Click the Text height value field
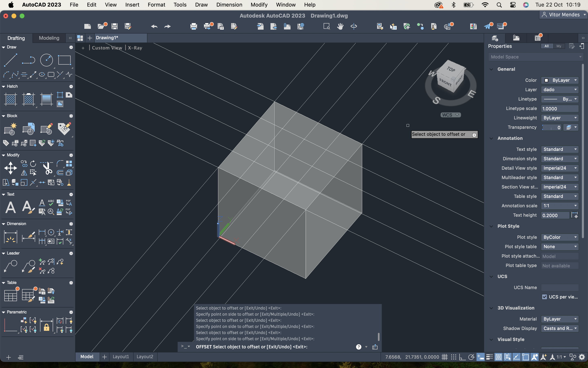The image size is (588, 368). [x=555, y=215]
